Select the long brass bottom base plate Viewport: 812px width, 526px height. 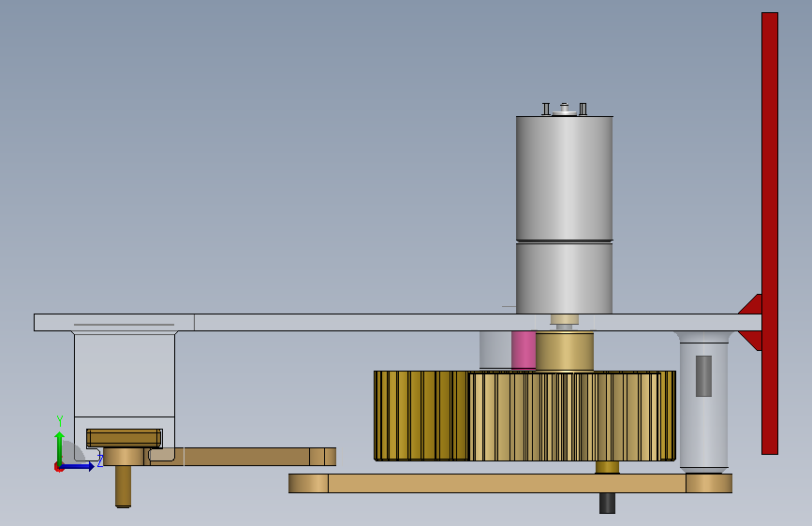coord(510,483)
